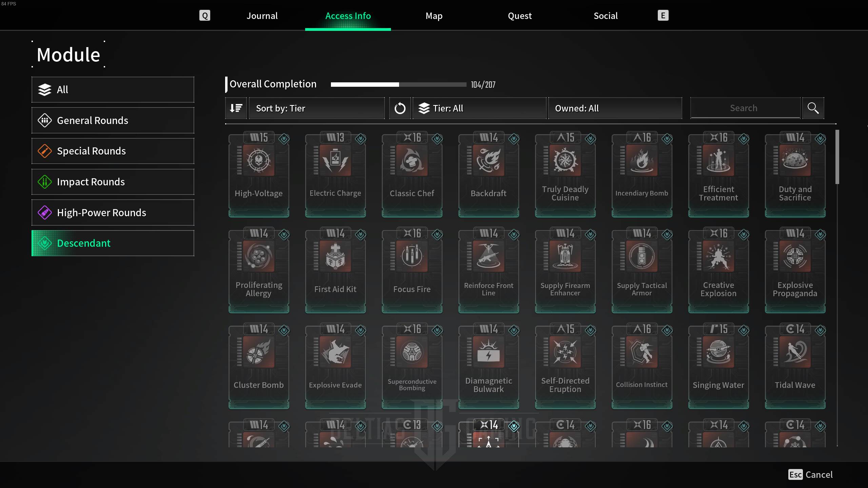Click the Esc Cancel button
This screenshot has height=488, width=868.
(810, 474)
